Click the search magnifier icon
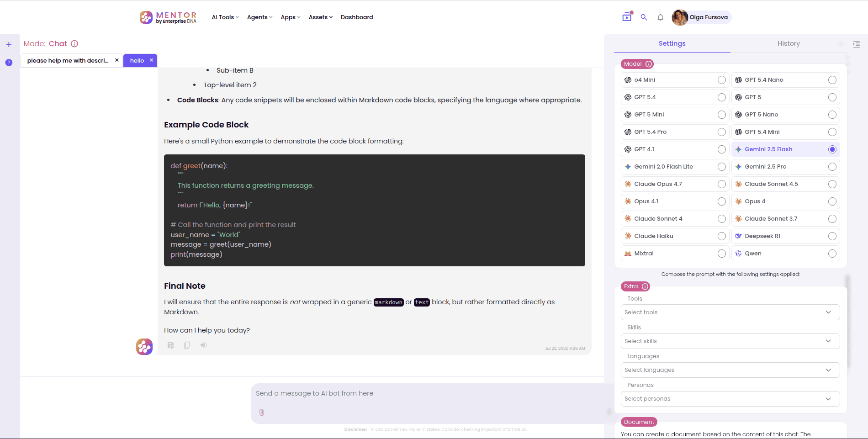868x439 pixels. (644, 17)
